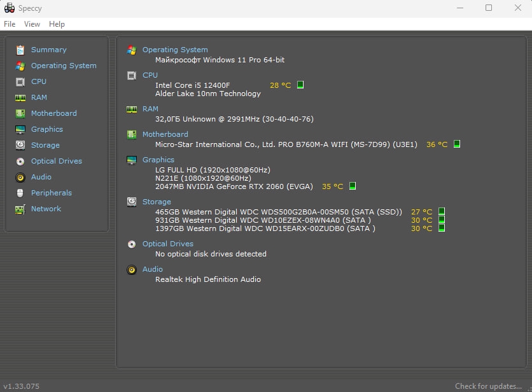The height and width of the screenshot is (392, 532).
Task: Click the green temperature indicator next to CPU 28 °C
Action: click(300, 85)
